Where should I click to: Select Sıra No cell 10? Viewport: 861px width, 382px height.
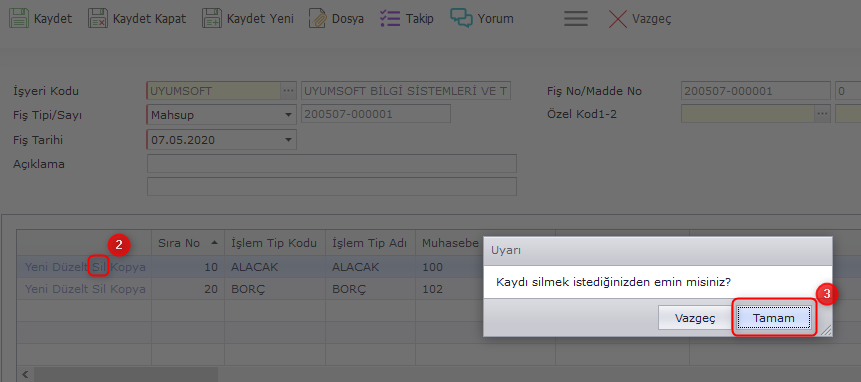point(188,267)
